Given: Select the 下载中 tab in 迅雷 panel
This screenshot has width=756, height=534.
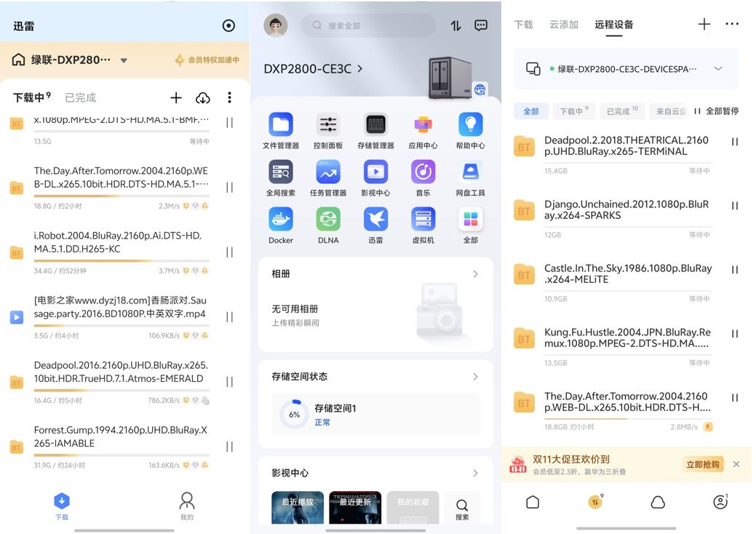Looking at the screenshot, I should tap(31, 97).
